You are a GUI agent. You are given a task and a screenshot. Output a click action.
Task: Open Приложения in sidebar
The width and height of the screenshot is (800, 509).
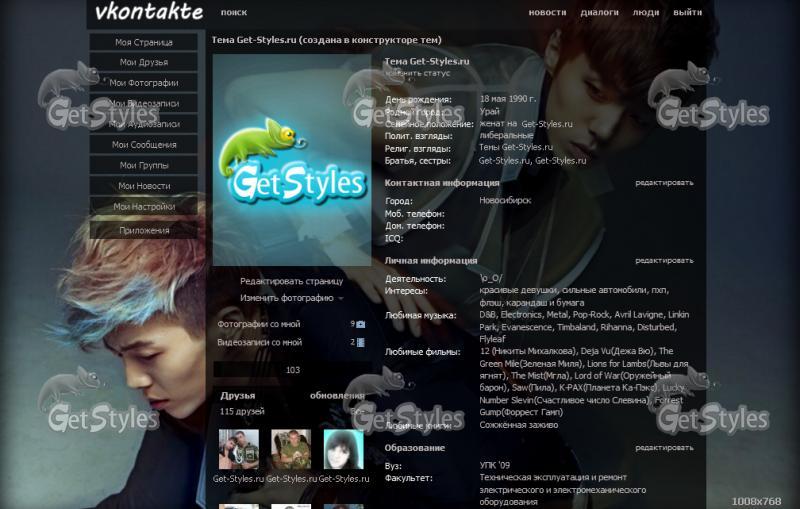point(143,231)
